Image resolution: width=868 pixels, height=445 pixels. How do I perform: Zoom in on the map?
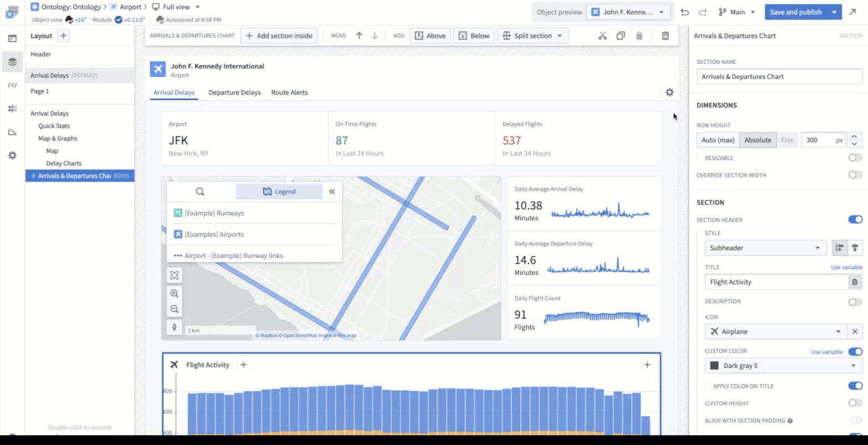(x=174, y=294)
